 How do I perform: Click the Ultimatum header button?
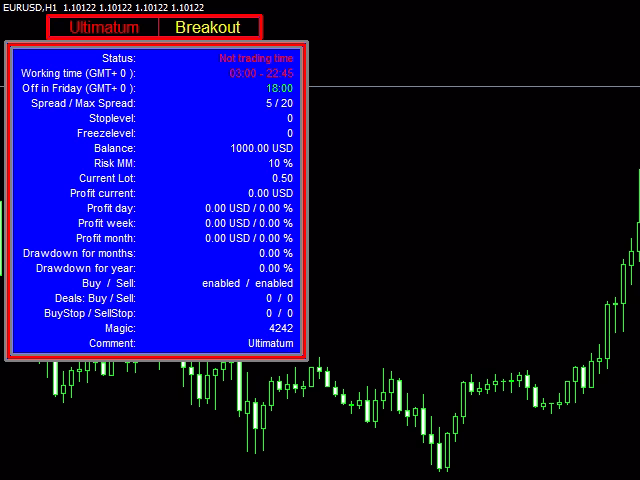[x=104, y=27]
